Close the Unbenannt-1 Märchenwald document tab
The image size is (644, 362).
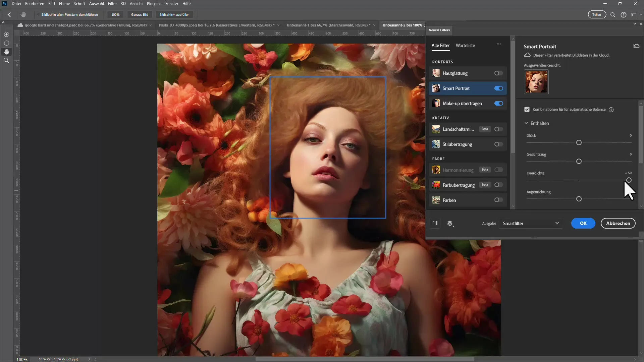coord(374,25)
